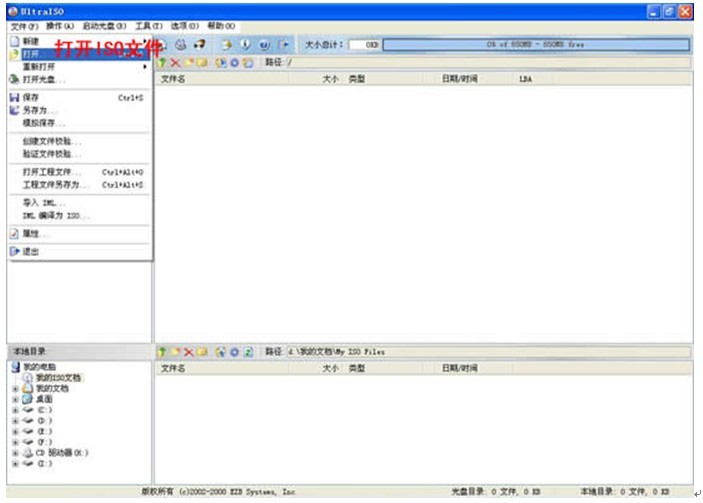Click green refresh icon in local pane toolbar

248,352
